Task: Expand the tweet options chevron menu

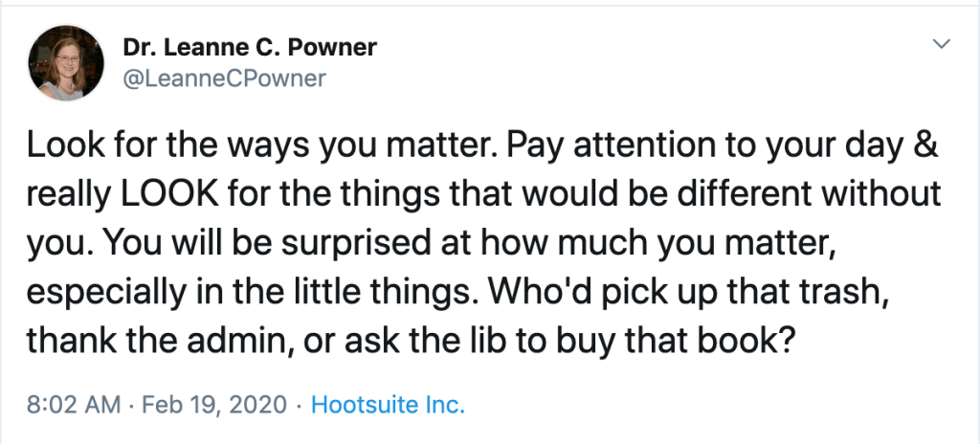Action: (x=941, y=44)
